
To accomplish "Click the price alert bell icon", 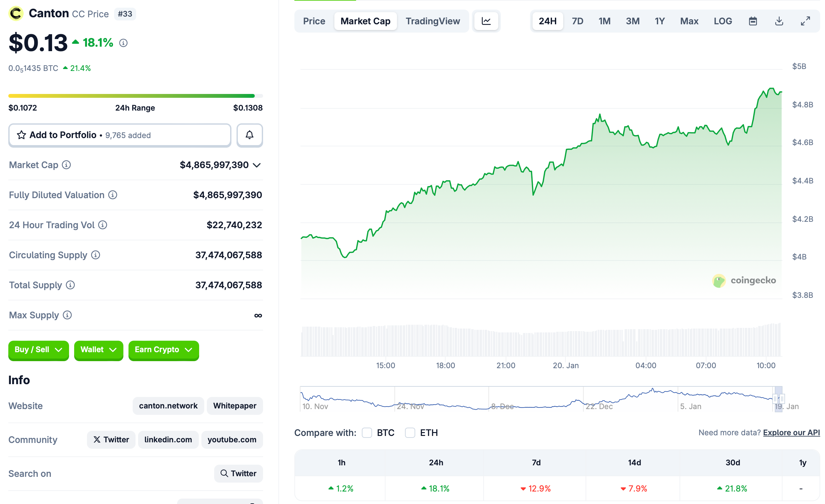I will 249,135.
